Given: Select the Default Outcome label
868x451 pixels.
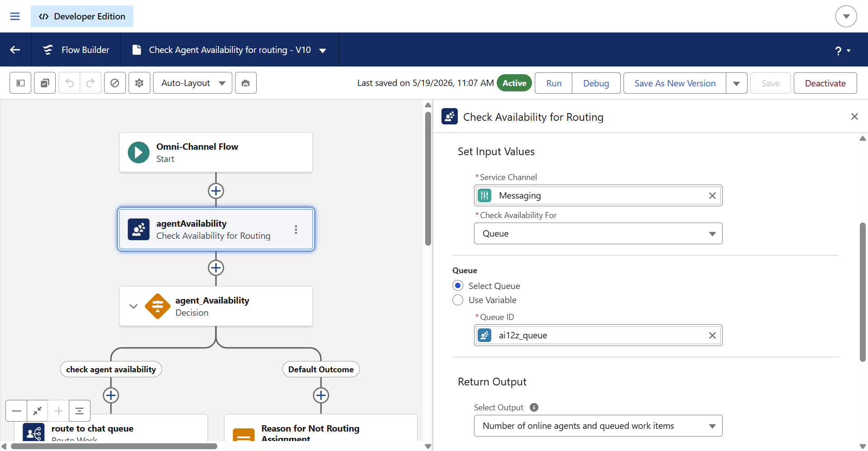Looking at the screenshot, I should pyautogui.click(x=321, y=369).
